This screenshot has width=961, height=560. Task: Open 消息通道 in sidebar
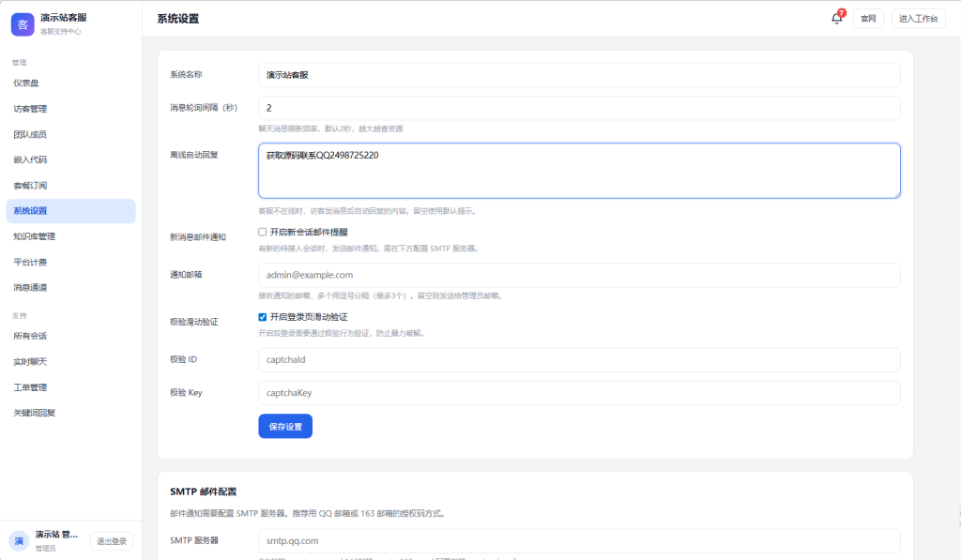pyautogui.click(x=70, y=287)
